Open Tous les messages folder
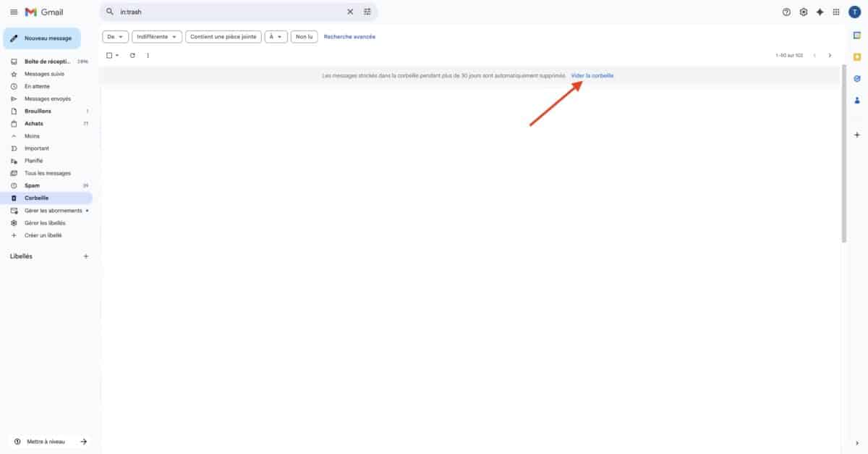Image resolution: width=868 pixels, height=454 pixels. coord(47,173)
